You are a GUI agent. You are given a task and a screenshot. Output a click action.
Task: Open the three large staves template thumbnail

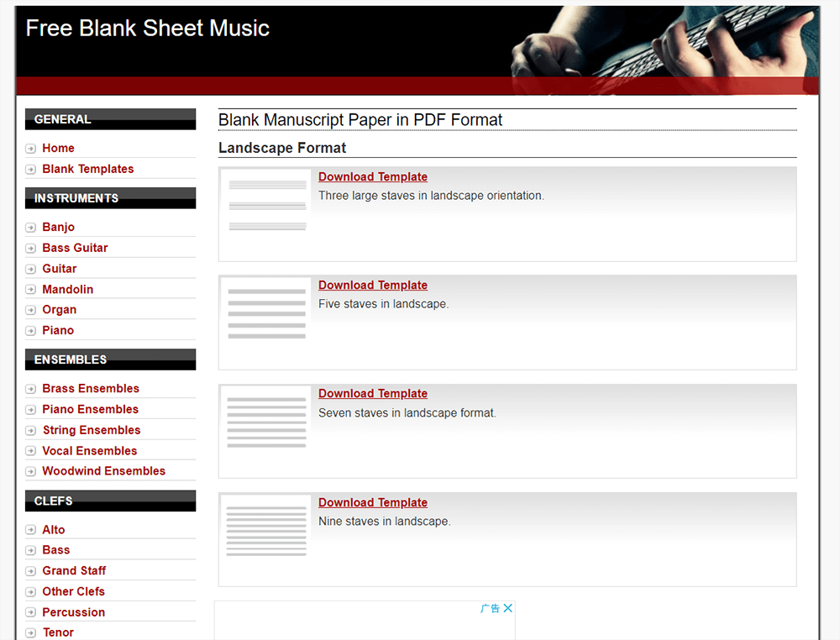click(267, 204)
